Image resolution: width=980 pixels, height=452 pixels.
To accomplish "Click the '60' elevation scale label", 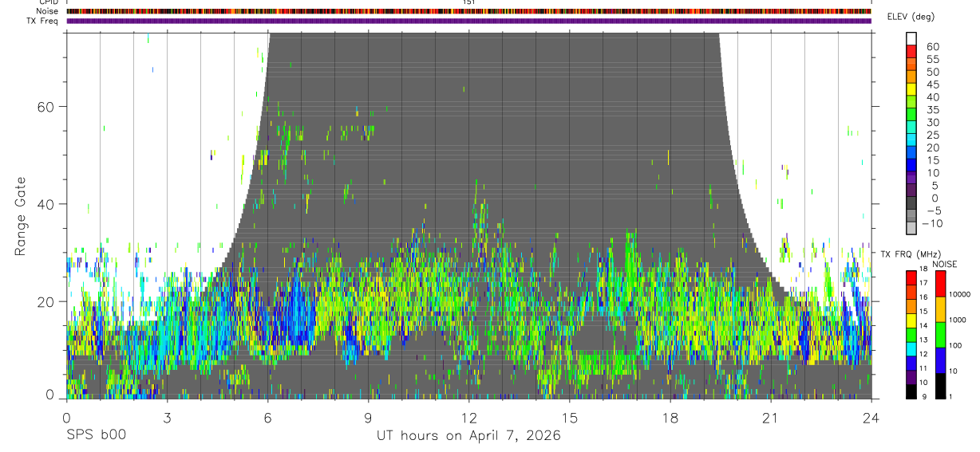I will 932,46.
